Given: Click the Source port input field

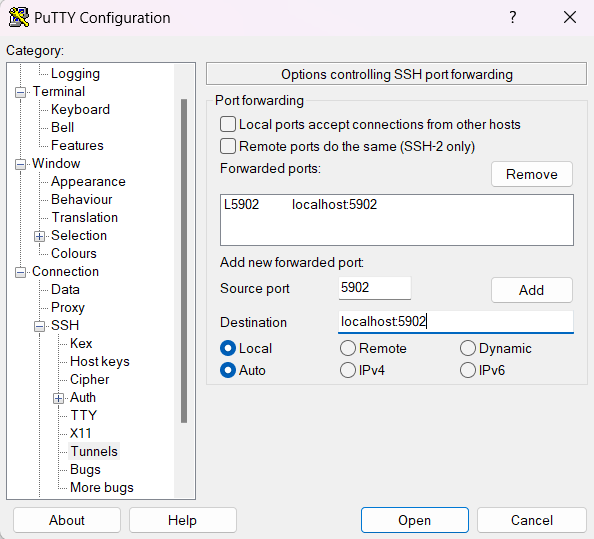Looking at the screenshot, I should pos(375,288).
